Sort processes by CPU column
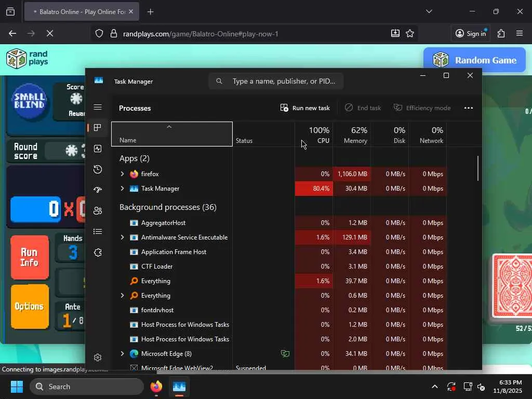This screenshot has height=399, width=532. click(314, 134)
